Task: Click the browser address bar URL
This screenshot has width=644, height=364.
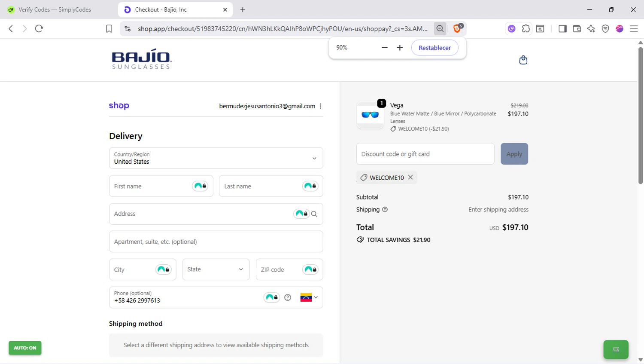Action: point(283,29)
